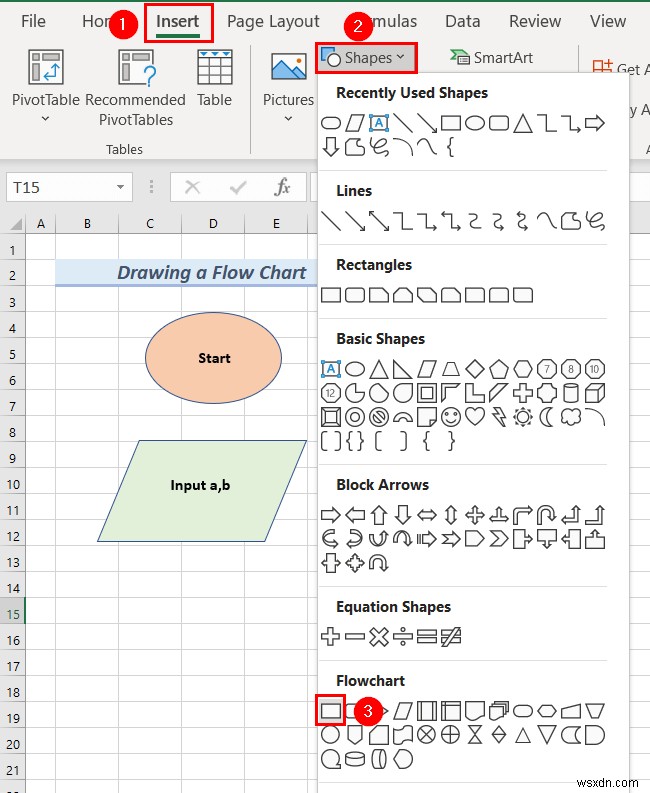Choose Quad Arrow in Block Arrows
This screenshot has height=793, width=650.
click(x=474, y=515)
